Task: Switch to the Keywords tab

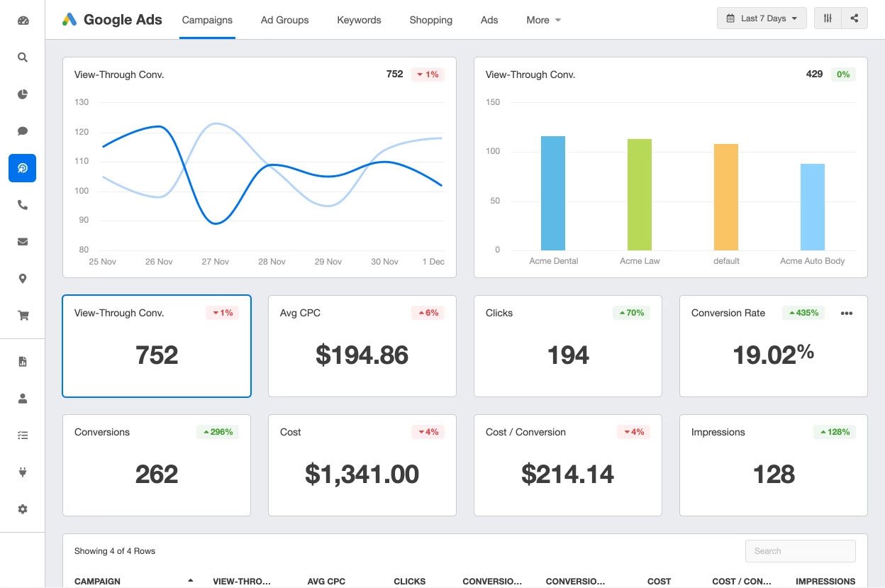Action: coord(359,20)
